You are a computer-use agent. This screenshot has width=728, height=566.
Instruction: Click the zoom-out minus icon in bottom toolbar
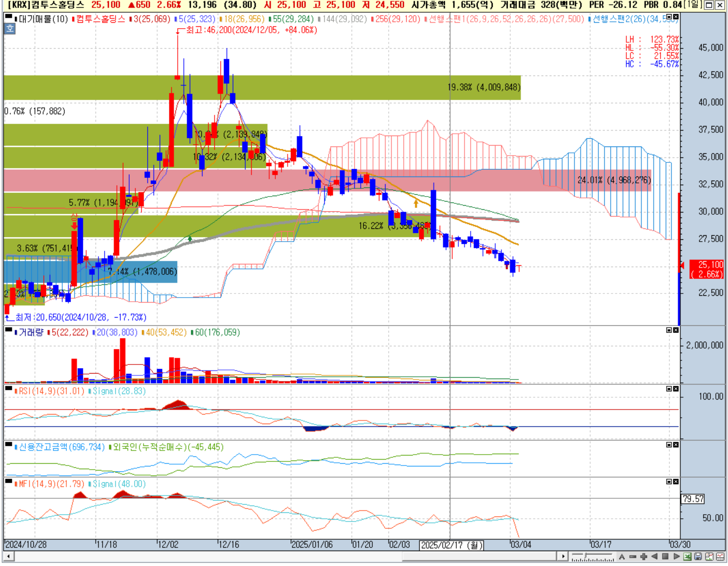pyautogui.click(x=632, y=556)
